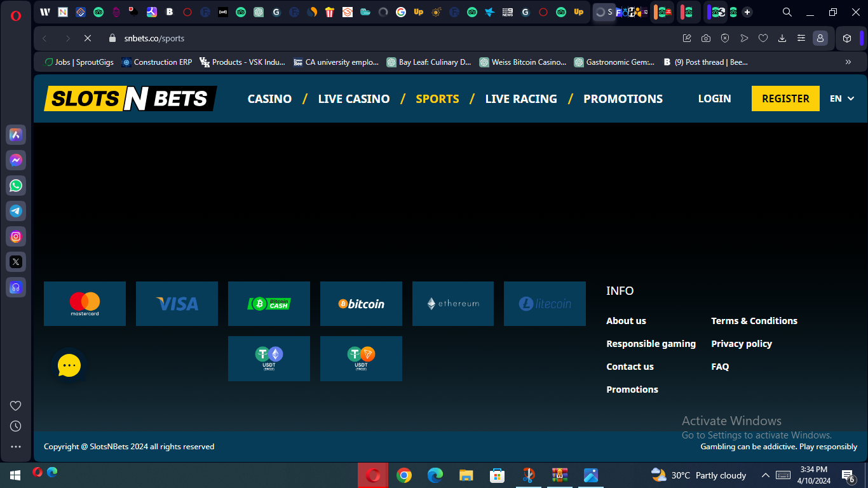The height and width of the screenshot is (488, 868).
Task: Click the yellow REGISTER button
Action: pos(786,98)
